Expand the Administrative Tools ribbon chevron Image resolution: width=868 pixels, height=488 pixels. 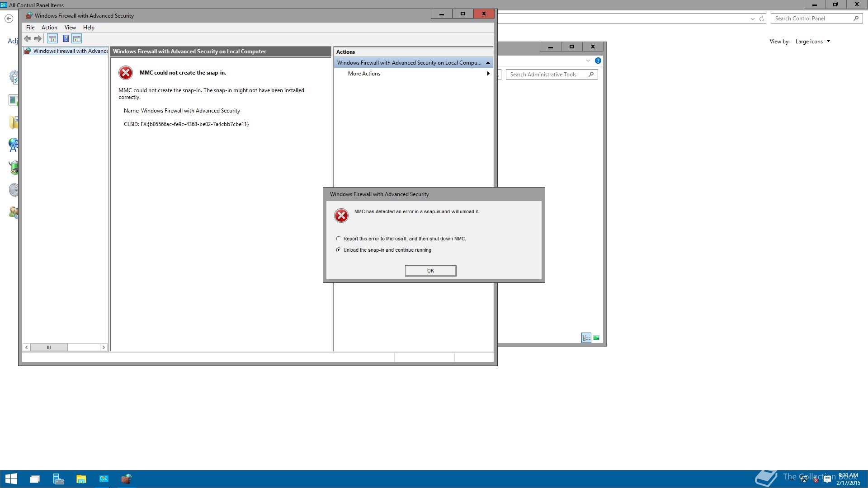tap(588, 61)
